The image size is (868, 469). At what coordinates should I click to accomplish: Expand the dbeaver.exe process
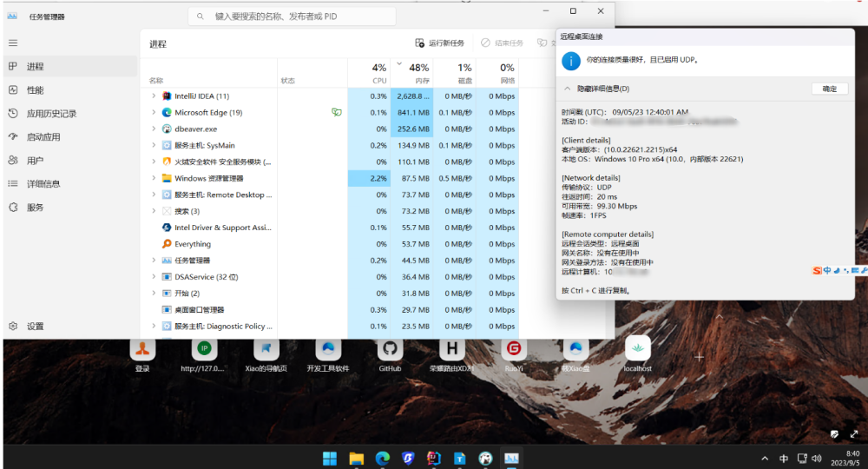(154, 129)
